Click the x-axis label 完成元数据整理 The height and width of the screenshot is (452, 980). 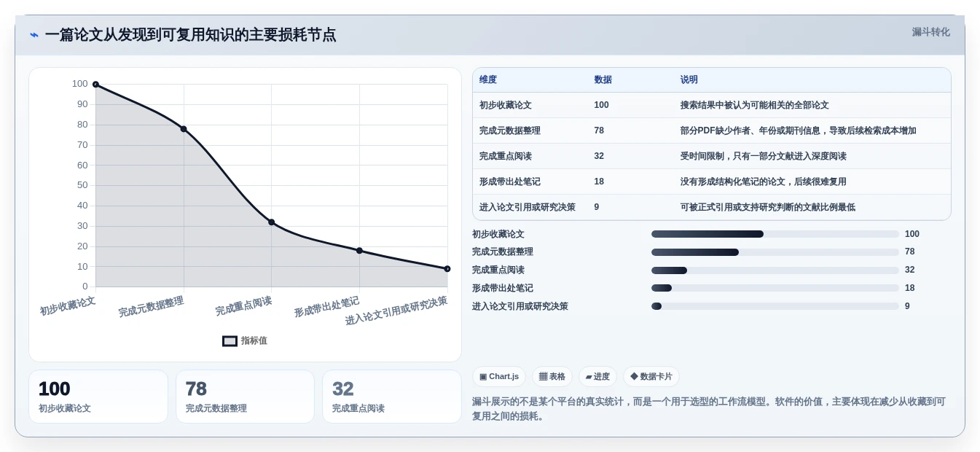click(x=151, y=307)
